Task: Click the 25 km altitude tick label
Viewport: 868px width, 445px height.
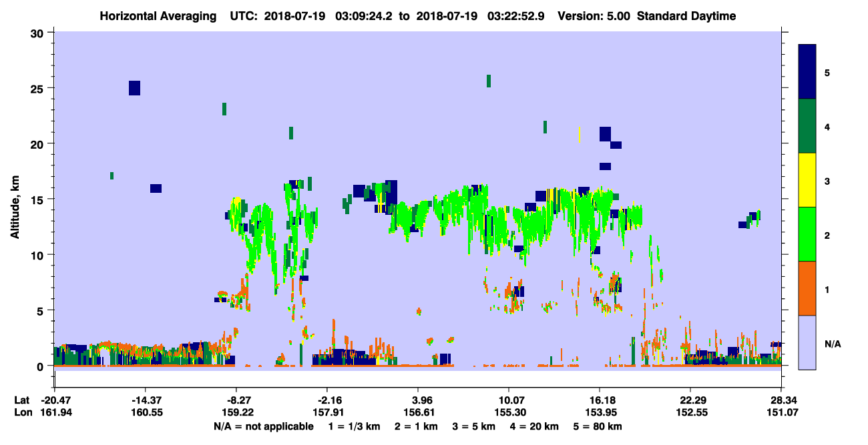Action: [38, 88]
